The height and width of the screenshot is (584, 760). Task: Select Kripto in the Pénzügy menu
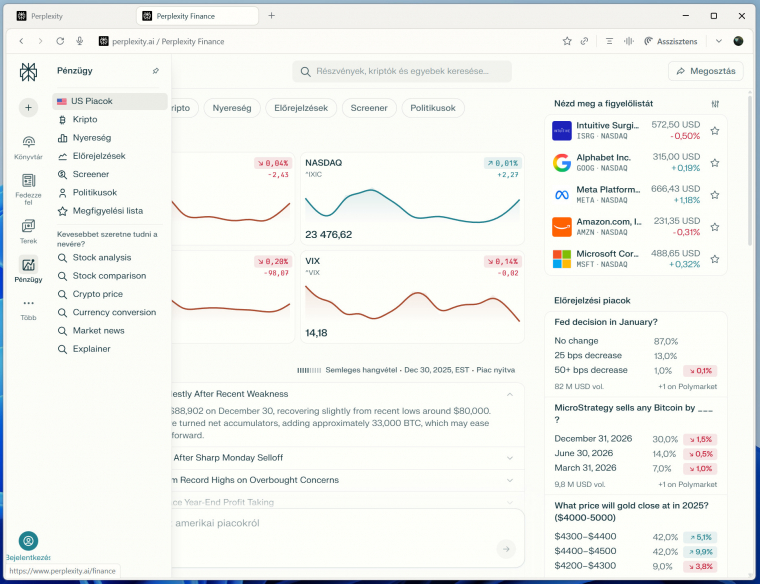pyautogui.click(x=85, y=119)
